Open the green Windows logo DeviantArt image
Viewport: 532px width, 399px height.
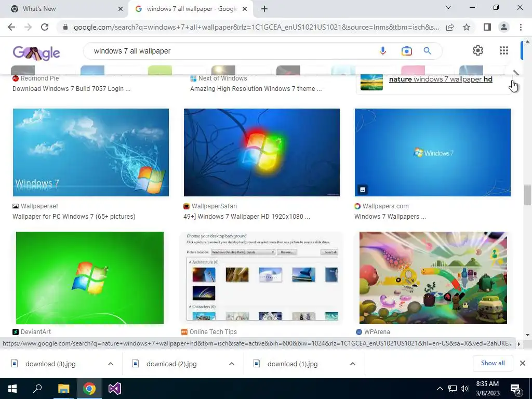click(89, 278)
